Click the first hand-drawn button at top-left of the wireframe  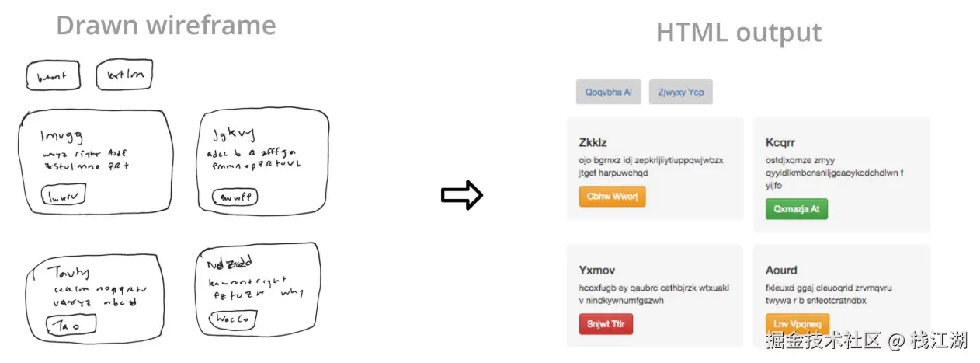(53, 76)
